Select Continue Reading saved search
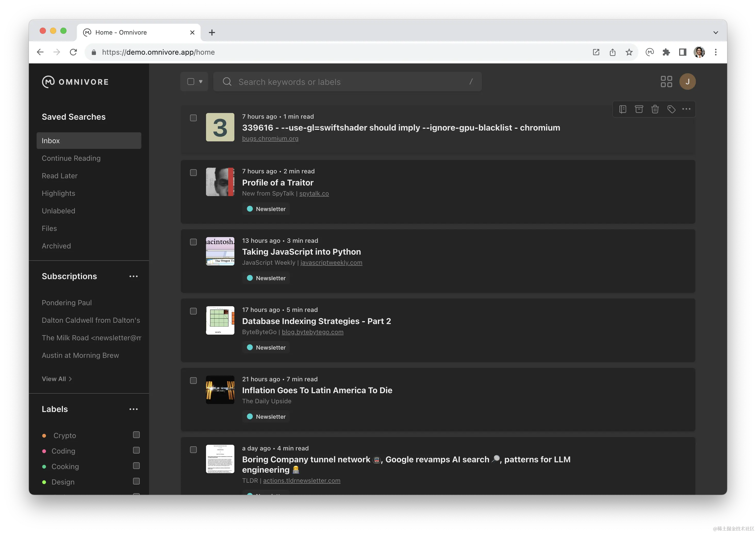 71,158
